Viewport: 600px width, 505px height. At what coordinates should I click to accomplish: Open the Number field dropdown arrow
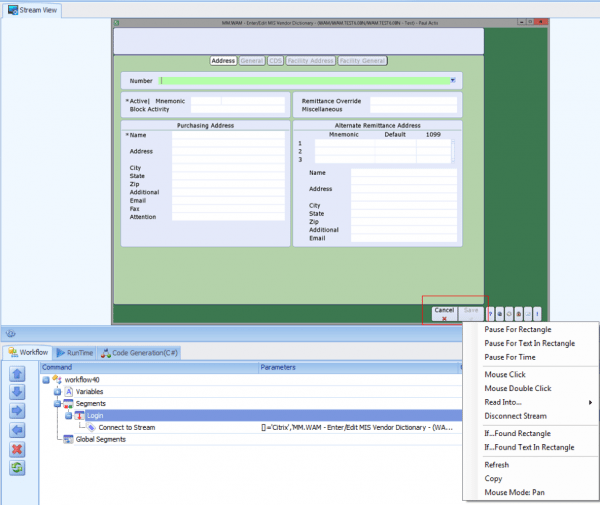[x=453, y=80]
